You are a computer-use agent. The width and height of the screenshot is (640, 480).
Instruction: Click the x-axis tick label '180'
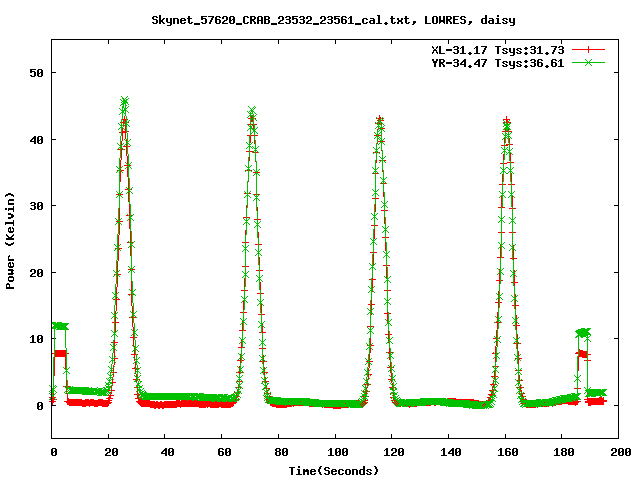coord(564,452)
